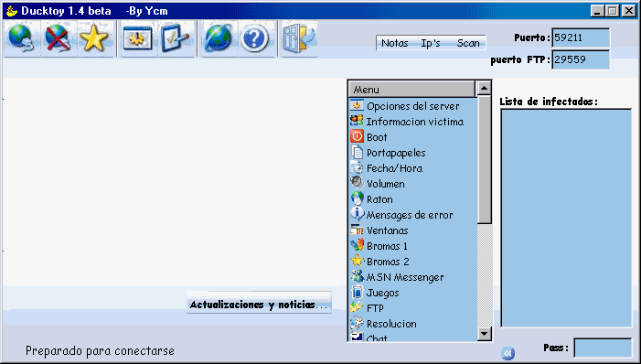The image size is (641, 364).
Task: Click the window icon beside Ventanas
Action: pyautogui.click(x=357, y=230)
